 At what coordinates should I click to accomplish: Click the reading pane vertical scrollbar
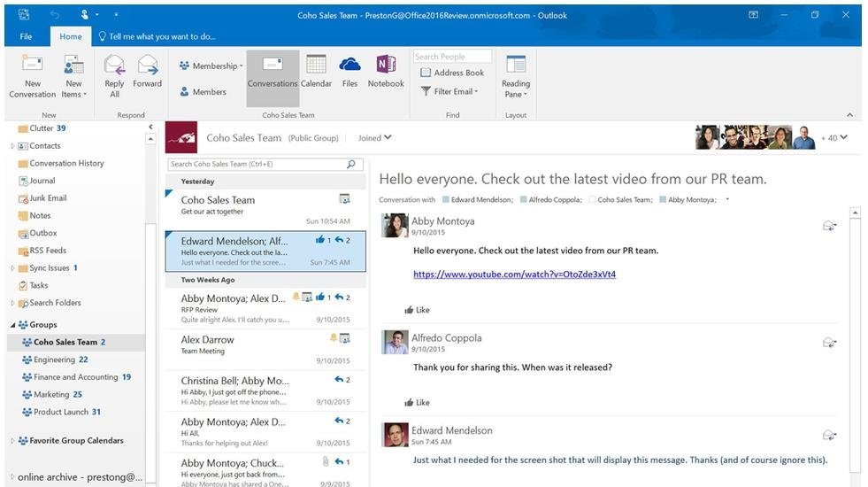pyautogui.click(x=855, y=345)
